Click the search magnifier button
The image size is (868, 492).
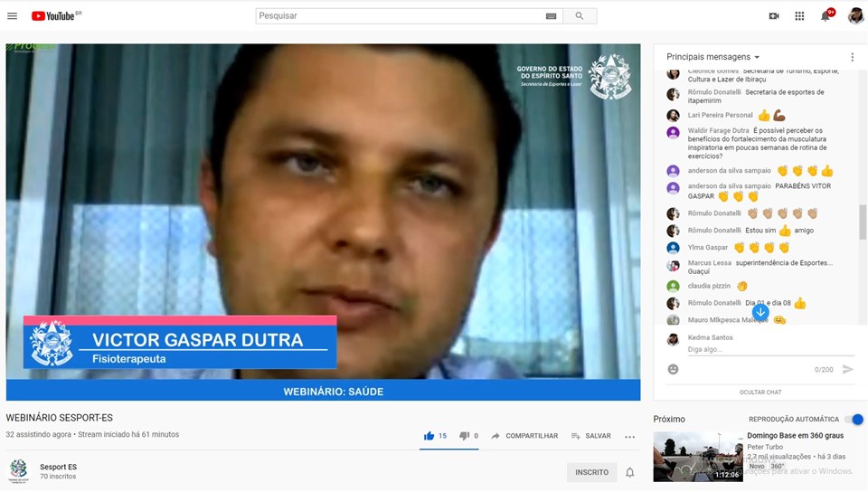[x=580, y=16]
